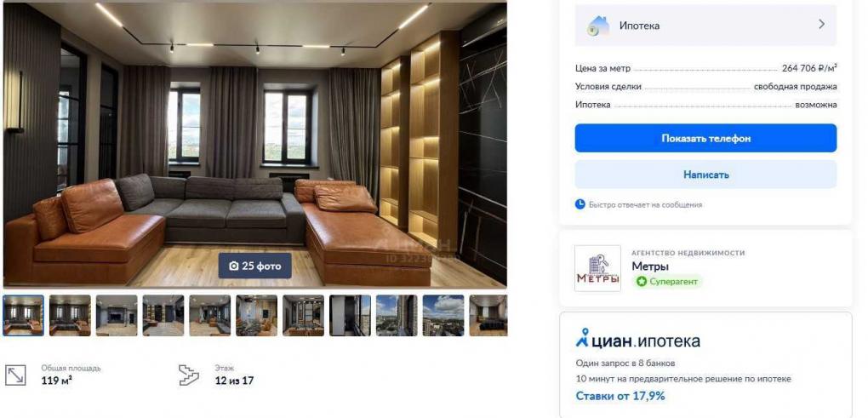Click the floor stairs icon
This screenshot has height=418, width=868.
[x=189, y=375]
